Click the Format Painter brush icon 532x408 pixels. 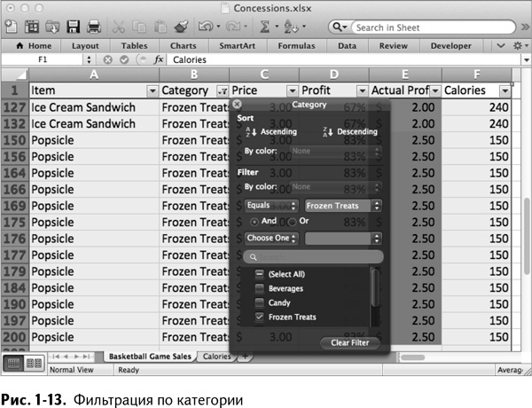[x=180, y=27]
